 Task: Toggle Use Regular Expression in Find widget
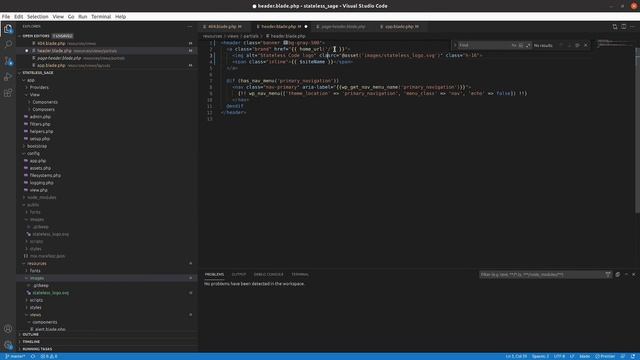click(528, 45)
